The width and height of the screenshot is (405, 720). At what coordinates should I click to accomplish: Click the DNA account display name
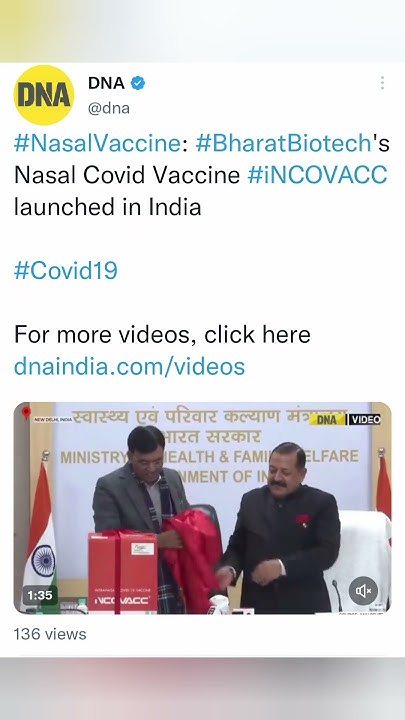coord(106,83)
